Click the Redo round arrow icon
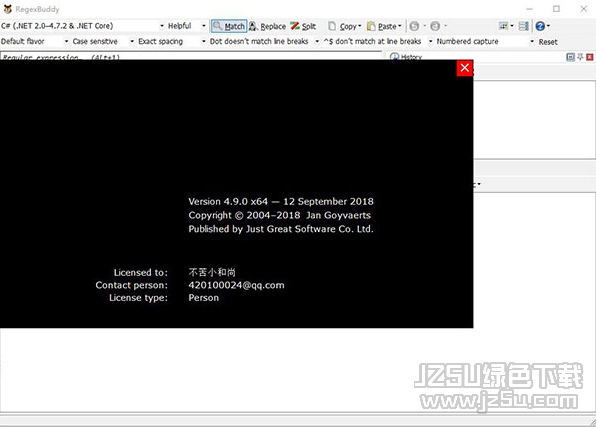The width and height of the screenshot is (596, 427). (x=435, y=26)
